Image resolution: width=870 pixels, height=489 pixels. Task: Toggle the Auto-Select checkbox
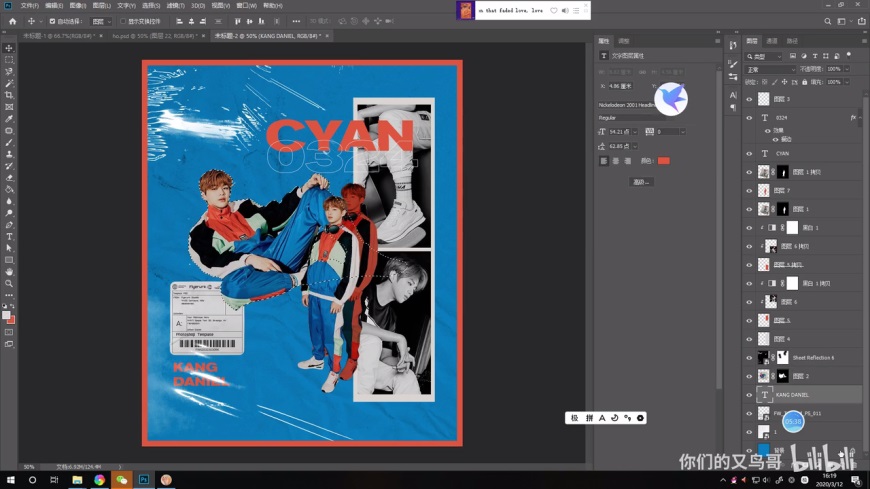tap(52, 21)
